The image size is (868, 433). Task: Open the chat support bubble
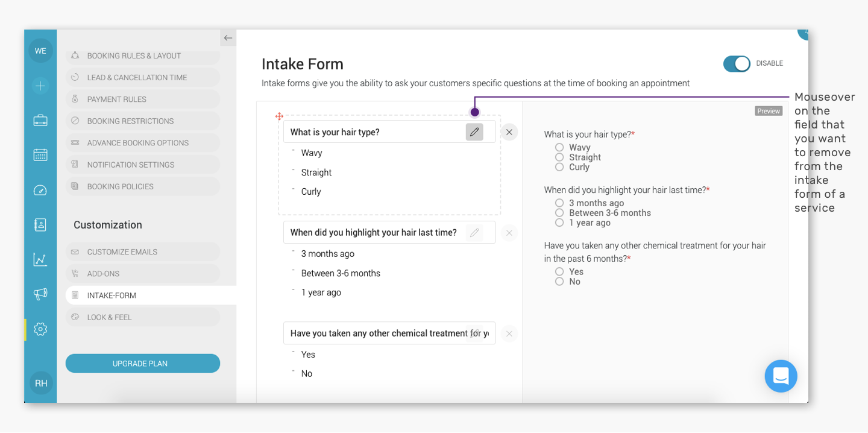781,376
